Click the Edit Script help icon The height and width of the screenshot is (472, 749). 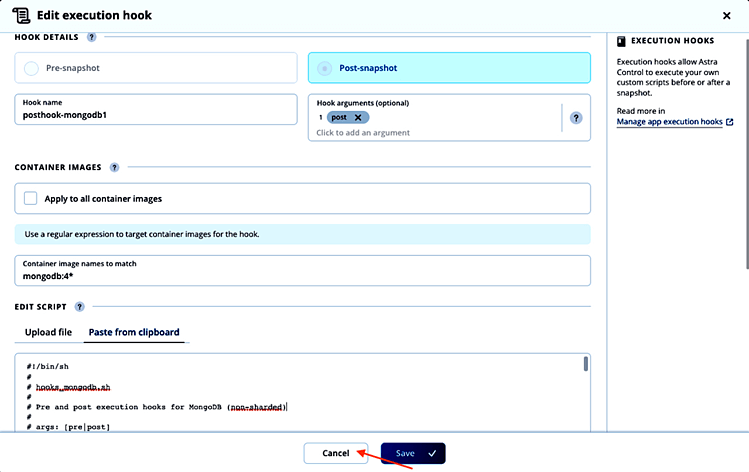tap(79, 307)
